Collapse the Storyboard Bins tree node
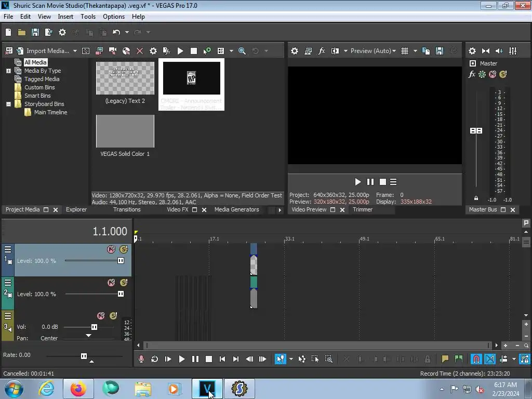532x399 pixels. coord(8,104)
